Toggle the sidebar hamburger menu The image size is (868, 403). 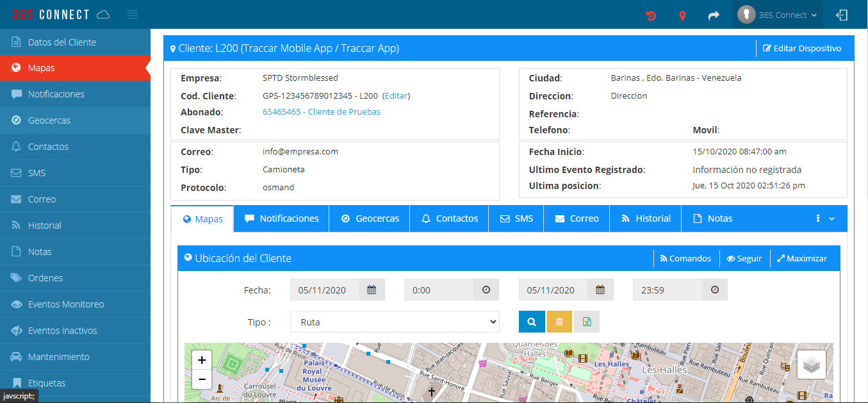click(x=133, y=15)
